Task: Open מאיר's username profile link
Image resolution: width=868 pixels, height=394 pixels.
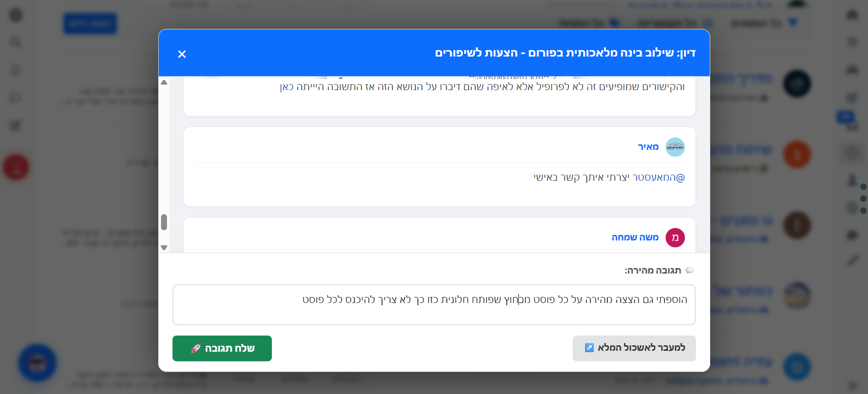Action: 647,147
